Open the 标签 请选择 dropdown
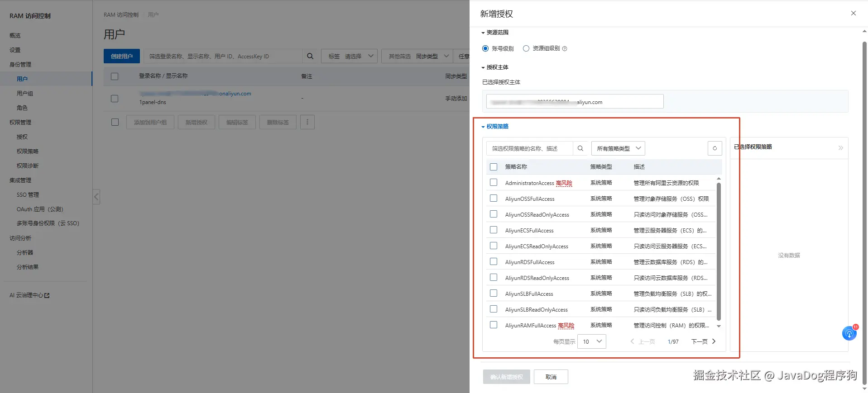868x393 pixels. pyautogui.click(x=349, y=56)
